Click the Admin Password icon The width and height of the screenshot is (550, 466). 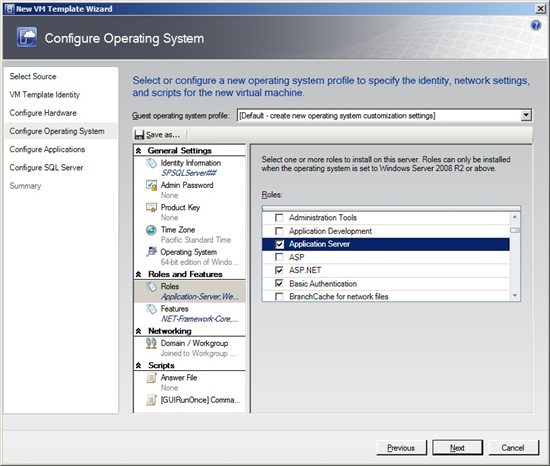[x=152, y=185]
